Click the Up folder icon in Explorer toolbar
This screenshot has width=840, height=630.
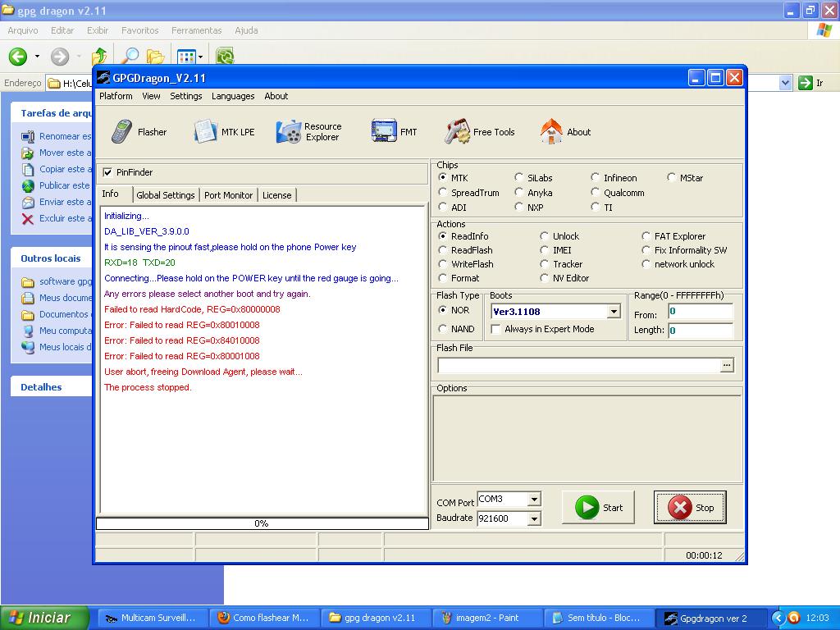(x=99, y=57)
